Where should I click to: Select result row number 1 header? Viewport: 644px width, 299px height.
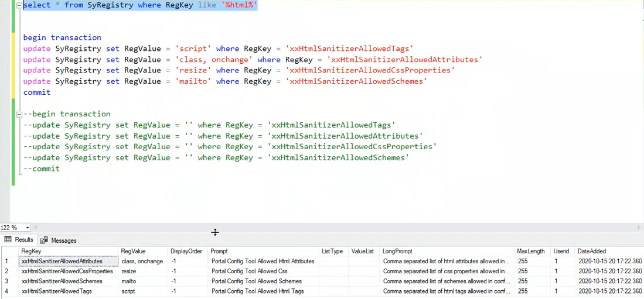tap(9, 261)
